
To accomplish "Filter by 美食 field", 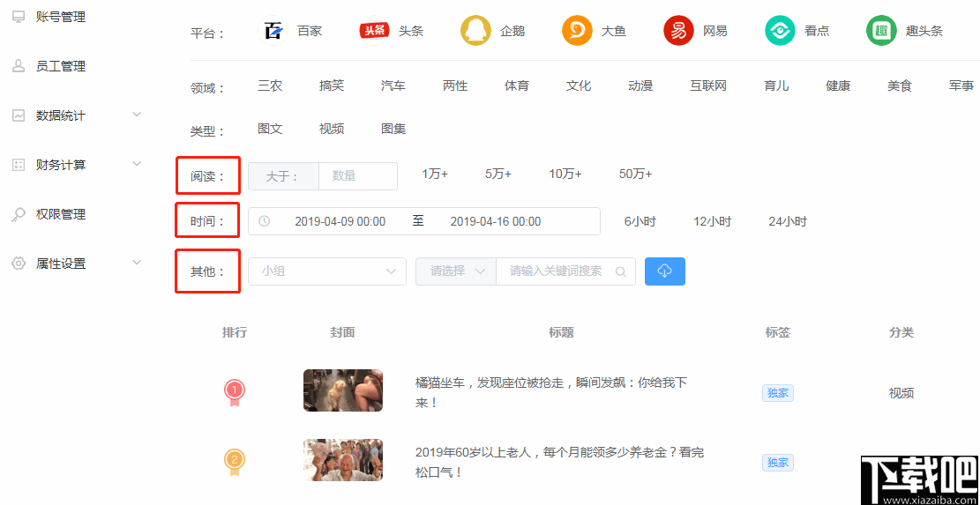I will click(900, 85).
